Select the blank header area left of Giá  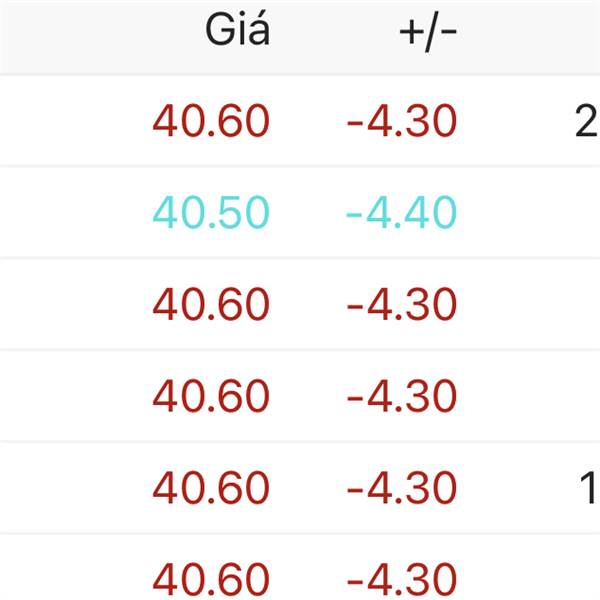[99, 37]
